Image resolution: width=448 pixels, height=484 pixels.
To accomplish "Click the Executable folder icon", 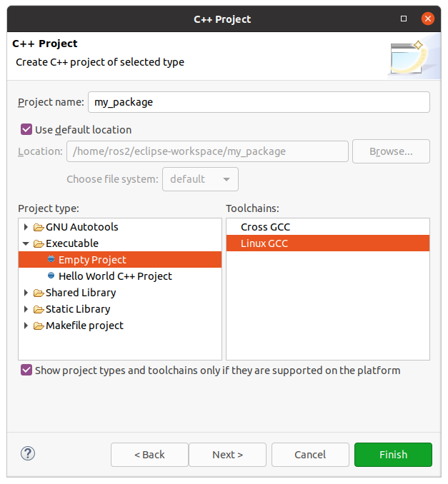I will (x=39, y=243).
